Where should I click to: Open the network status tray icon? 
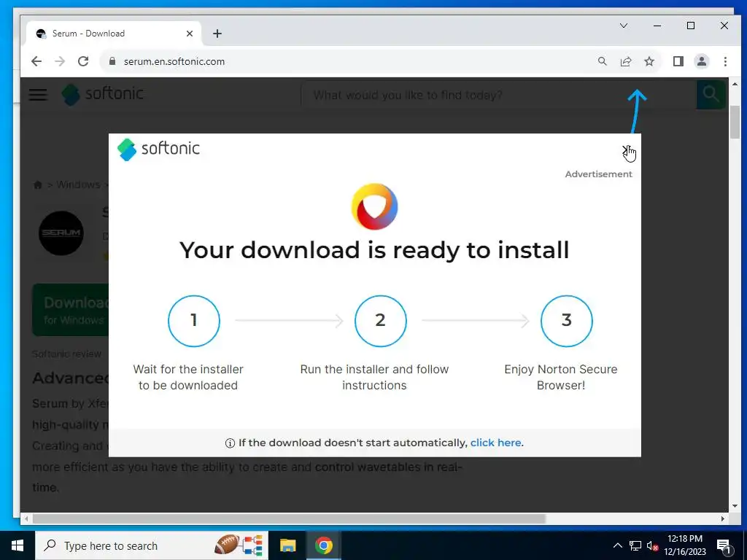pos(635,545)
